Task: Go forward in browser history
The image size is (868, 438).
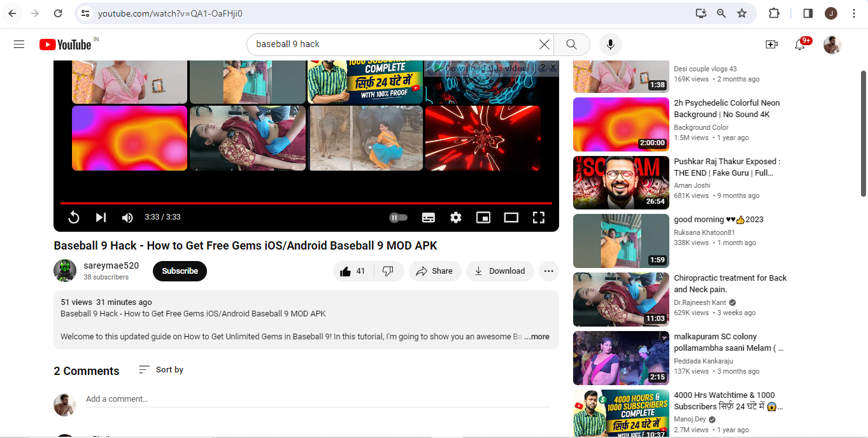Action: click(35, 13)
